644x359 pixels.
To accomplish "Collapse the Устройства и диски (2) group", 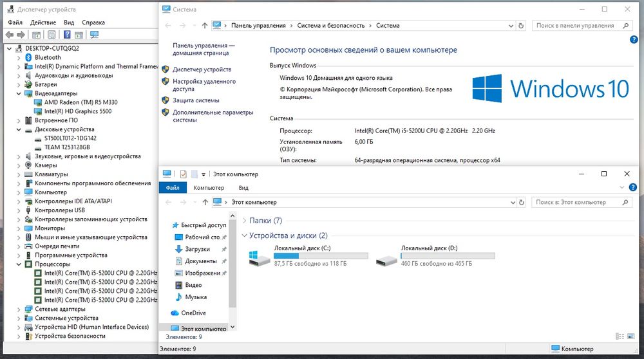I will pyautogui.click(x=244, y=235).
